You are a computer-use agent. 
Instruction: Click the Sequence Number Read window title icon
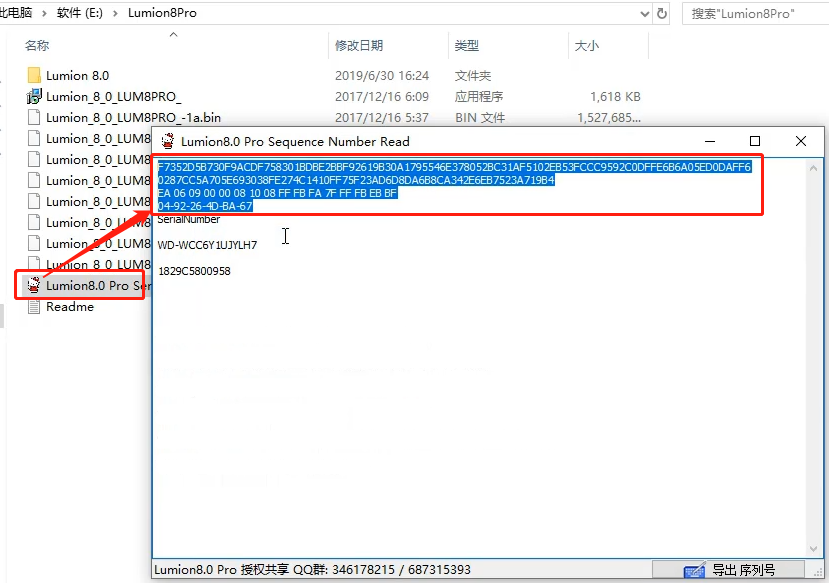[x=168, y=141]
